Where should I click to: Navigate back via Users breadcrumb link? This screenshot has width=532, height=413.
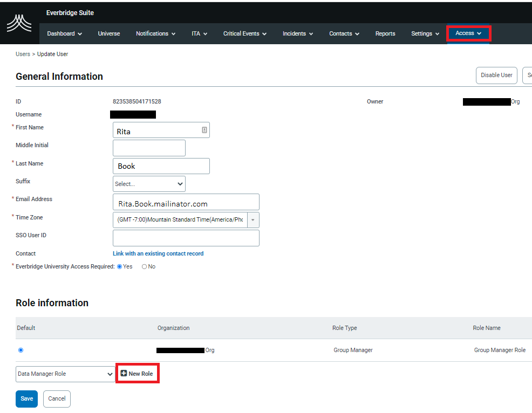pos(23,54)
